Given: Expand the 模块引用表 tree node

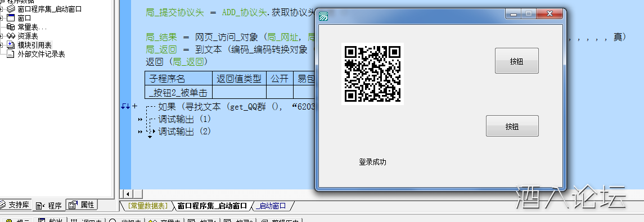Looking at the screenshot, I should [x=1, y=45].
